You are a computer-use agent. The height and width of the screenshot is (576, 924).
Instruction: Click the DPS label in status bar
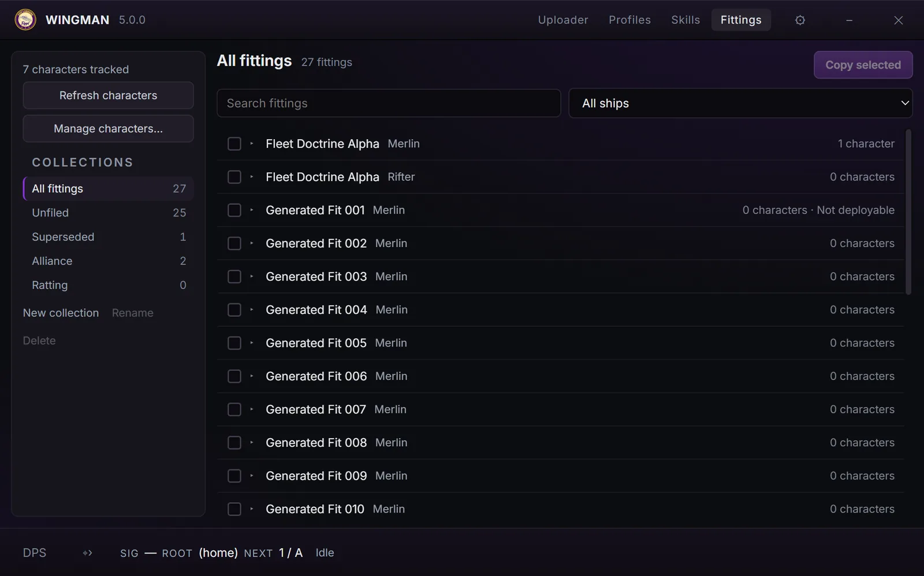[35, 553]
